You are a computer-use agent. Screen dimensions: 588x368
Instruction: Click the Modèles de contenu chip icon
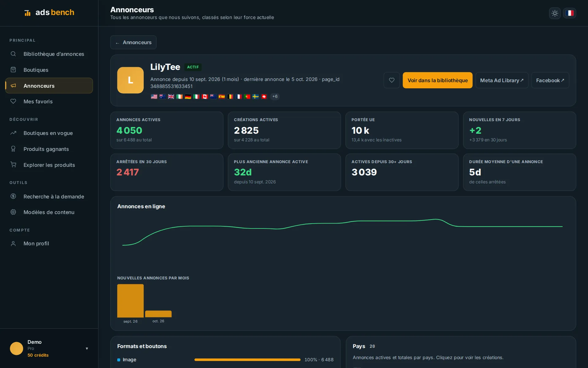[13, 212]
